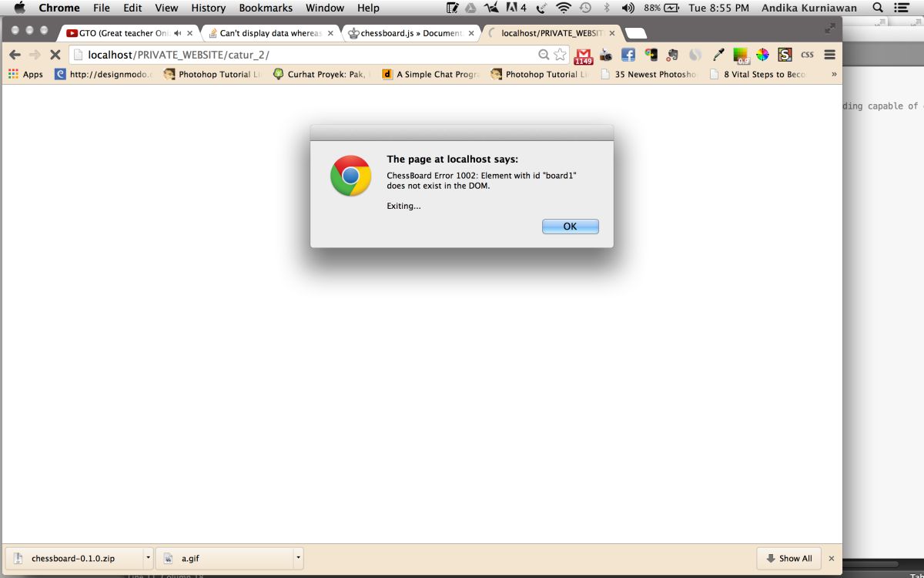Click the S-letter extension icon

click(785, 55)
